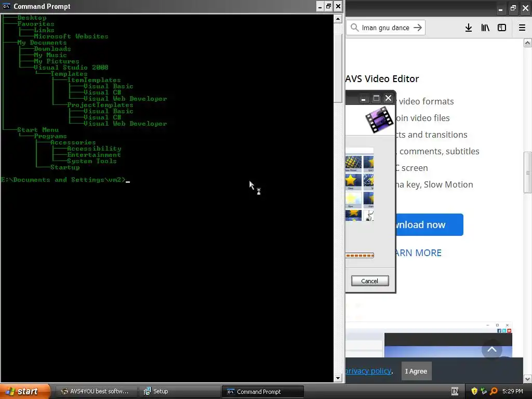Close the Setup dialog

388,98
